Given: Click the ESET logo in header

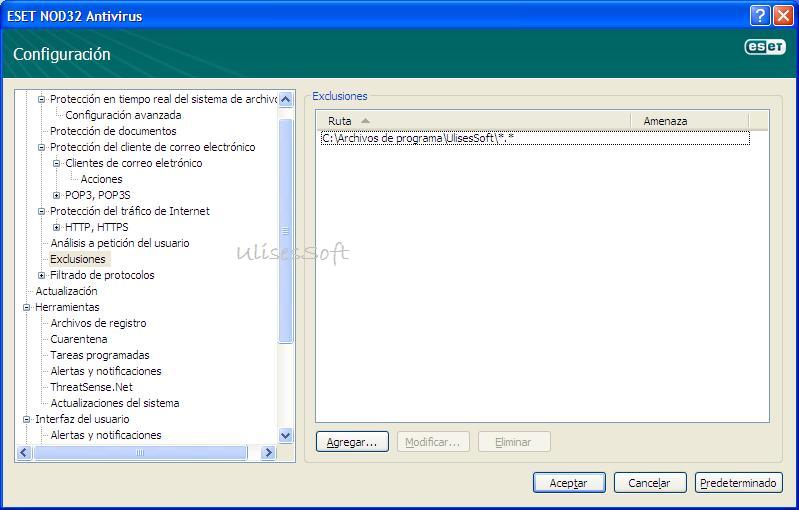Looking at the screenshot, I should coord(765,47).
